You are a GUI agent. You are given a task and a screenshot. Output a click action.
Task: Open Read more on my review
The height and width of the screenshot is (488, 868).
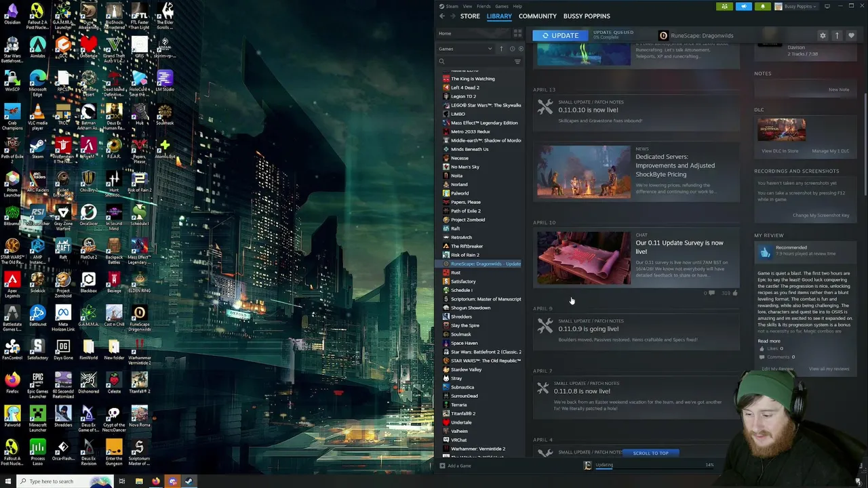point(769,341)
